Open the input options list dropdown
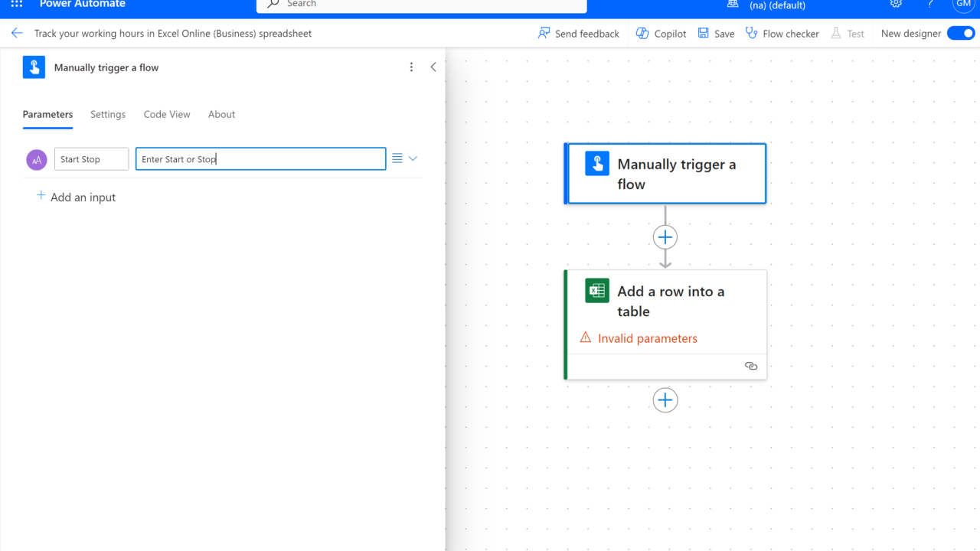 pyautogui.click(x=404, y=158)
